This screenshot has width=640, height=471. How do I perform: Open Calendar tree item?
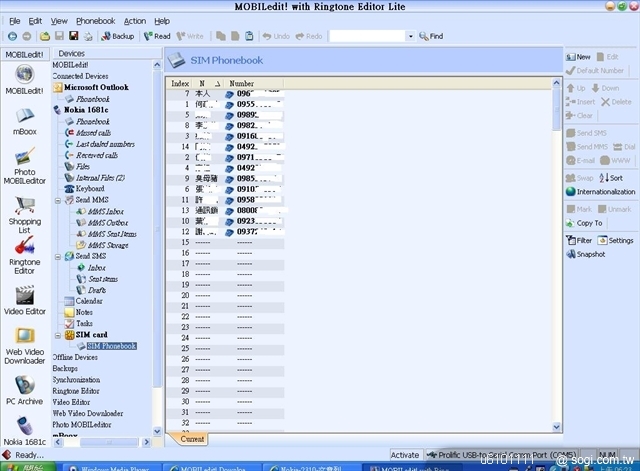[89, 301]
